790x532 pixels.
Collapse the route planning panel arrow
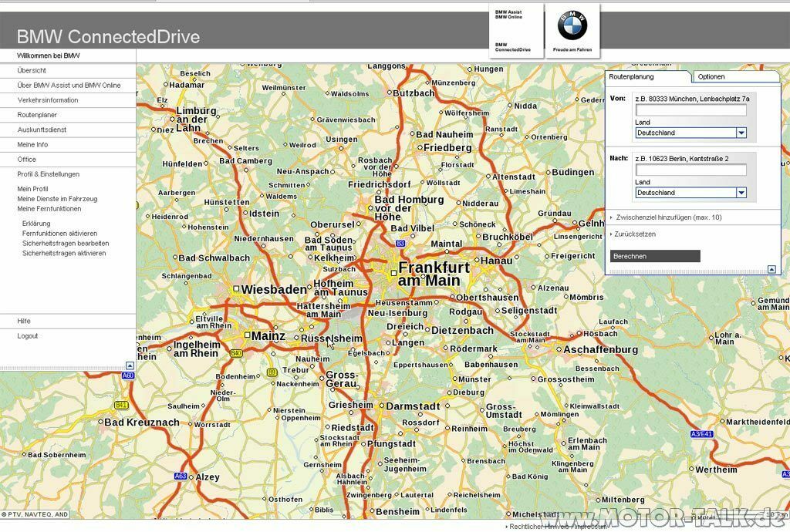click(x=771, y=269)
